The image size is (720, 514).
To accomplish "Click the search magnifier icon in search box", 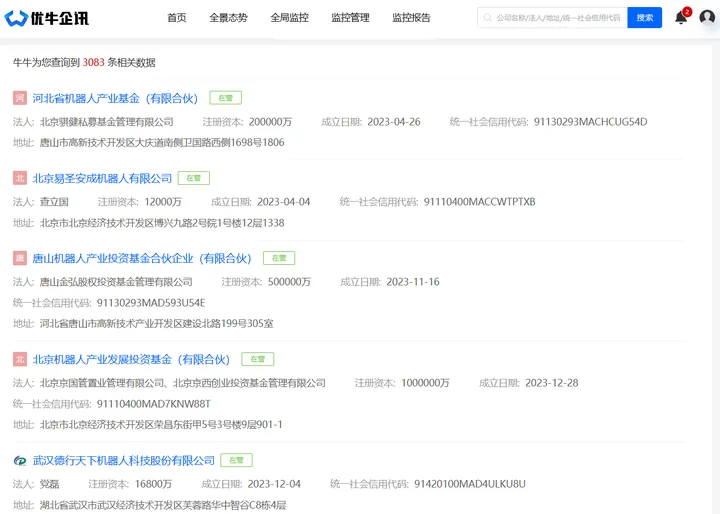I will [488, 17].
